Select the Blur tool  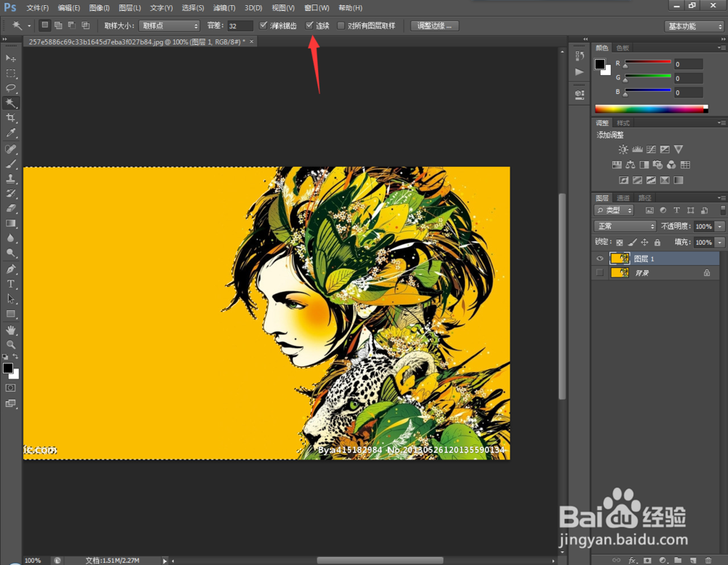tap(11, 238)
